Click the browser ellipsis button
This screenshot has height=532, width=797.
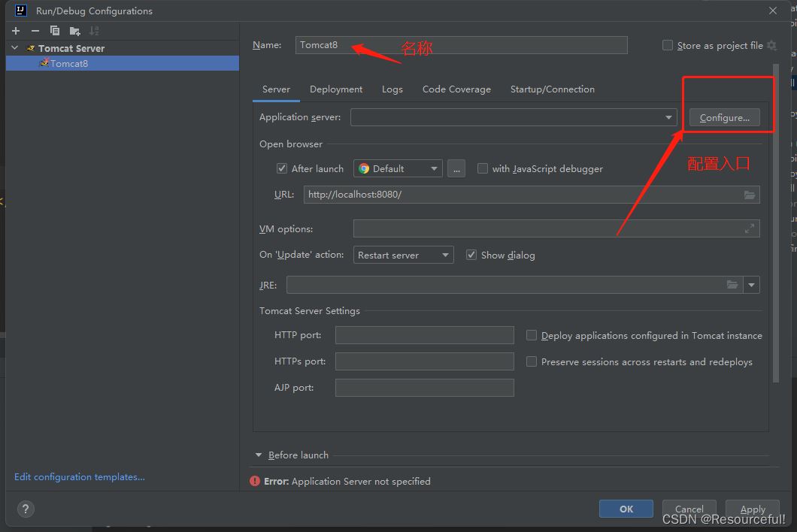coord(456,169)
